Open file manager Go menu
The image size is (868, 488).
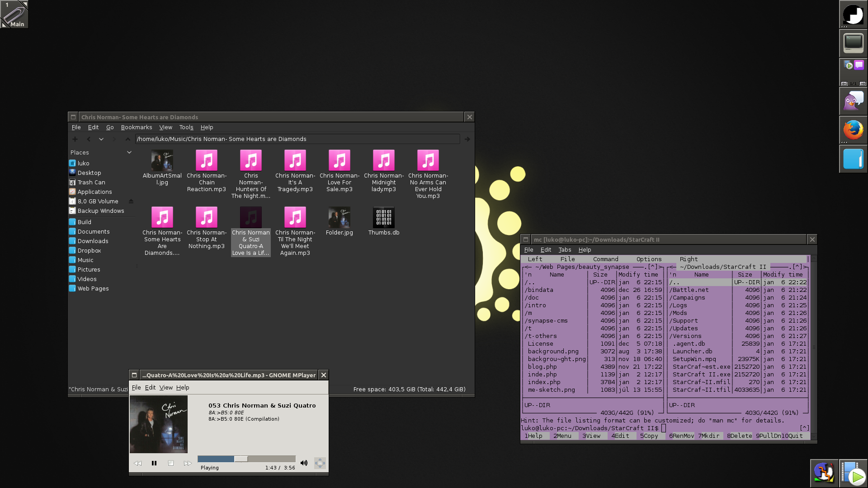pos(110,127)
